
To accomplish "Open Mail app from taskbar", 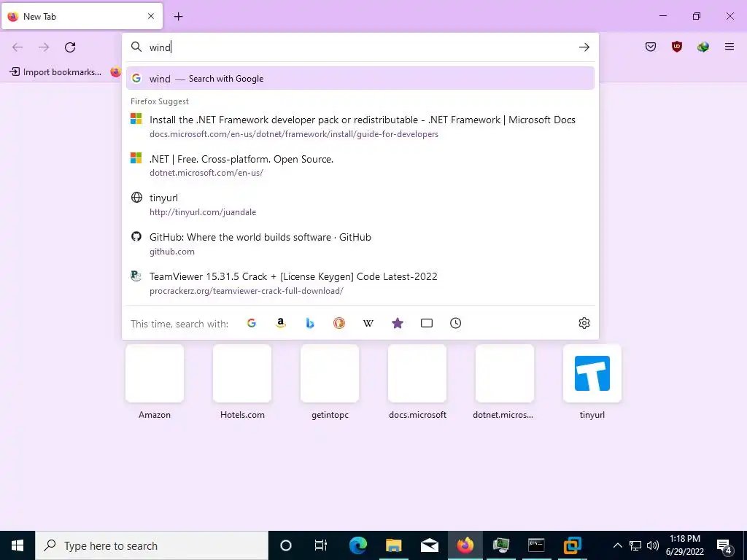I will (429, 545).
